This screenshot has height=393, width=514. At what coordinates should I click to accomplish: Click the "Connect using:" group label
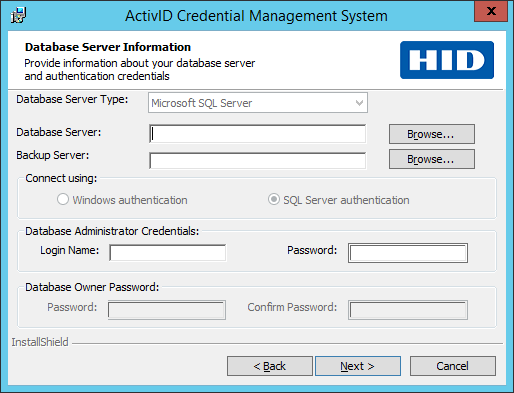61,178
